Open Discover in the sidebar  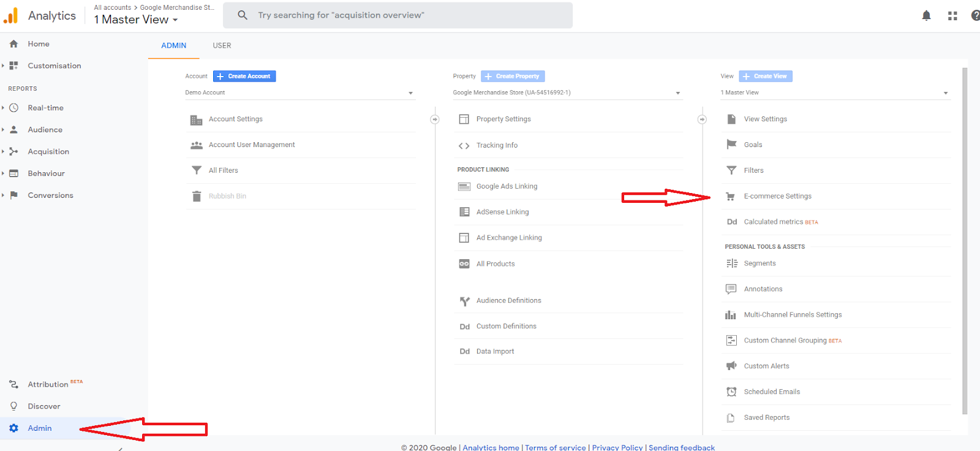tap(44, 406)
